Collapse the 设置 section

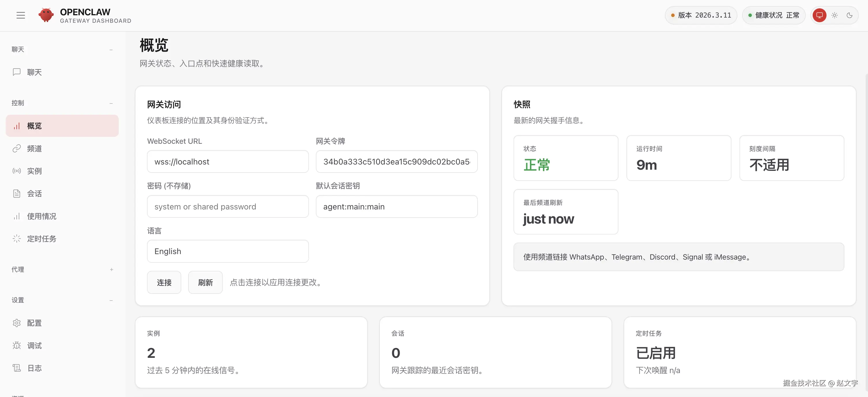coord(111,300)
